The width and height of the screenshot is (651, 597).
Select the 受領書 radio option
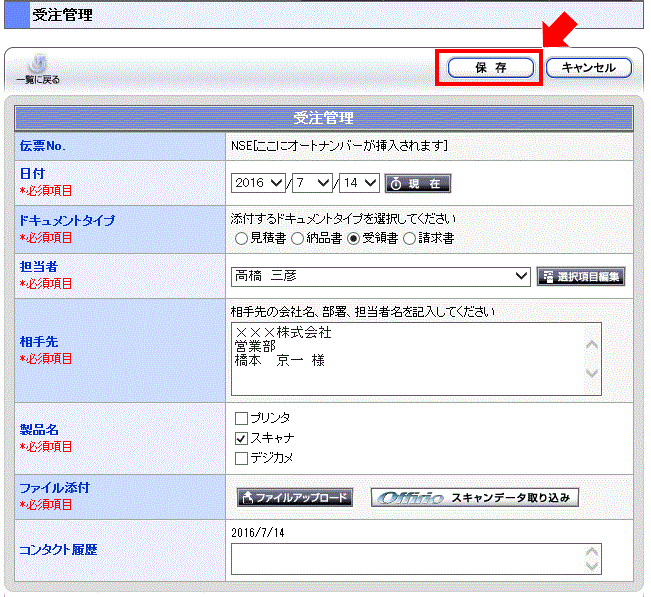tap(354, 239)
